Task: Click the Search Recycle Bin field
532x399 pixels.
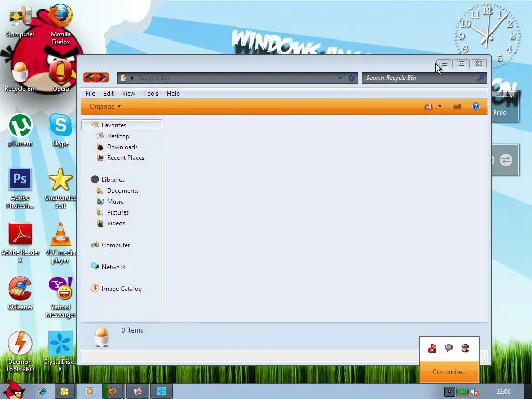Action: click(x=424, y=78)
